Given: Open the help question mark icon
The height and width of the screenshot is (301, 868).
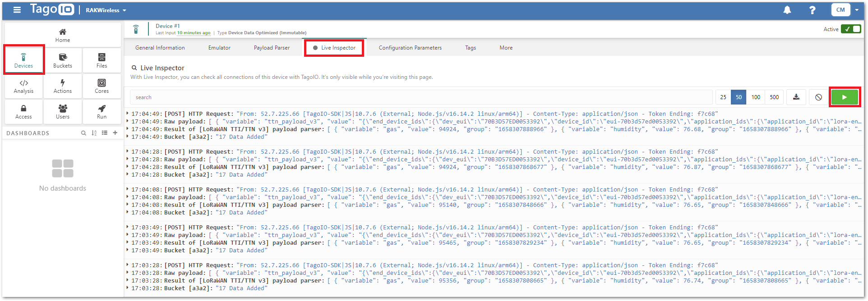Looking at the screenshot, I should click(x=812, y=10).
